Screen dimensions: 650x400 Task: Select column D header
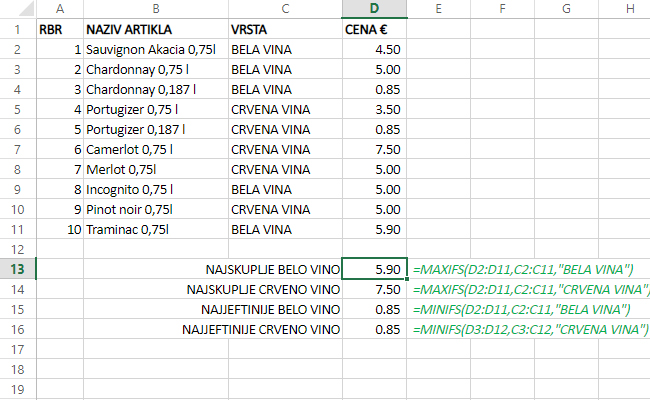click(x=374, y=9)
